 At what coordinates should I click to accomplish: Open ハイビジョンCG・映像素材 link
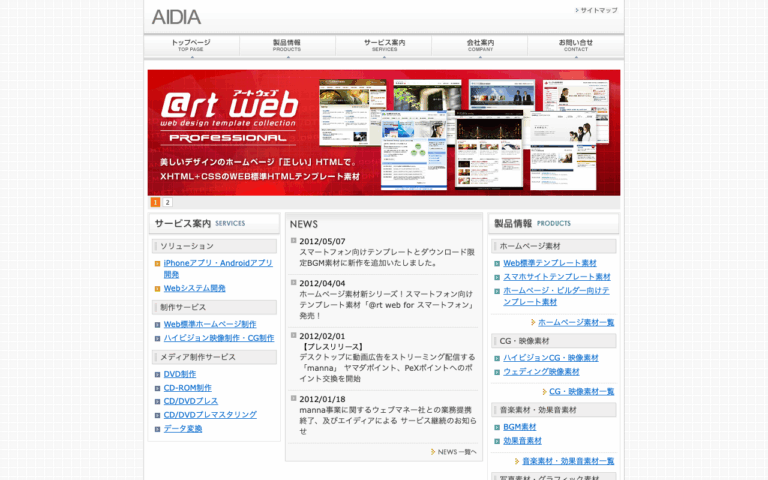pyautogui.click(x=551, y=358)
